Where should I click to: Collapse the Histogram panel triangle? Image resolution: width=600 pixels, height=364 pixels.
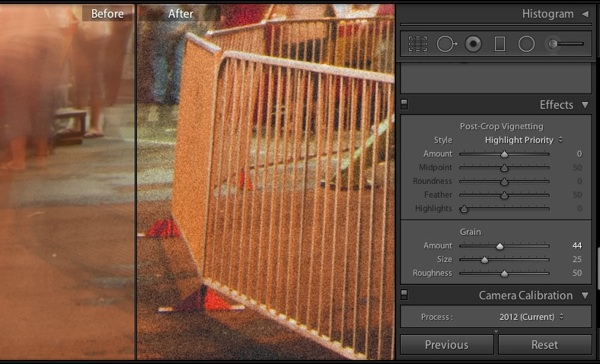pyautogui.click(x=585, y=14)
